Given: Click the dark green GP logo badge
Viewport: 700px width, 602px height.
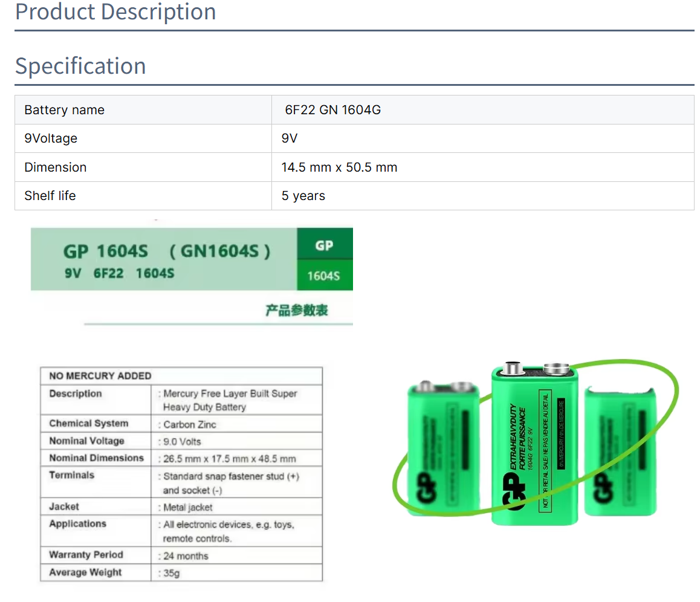Looking at the screenshot, I should (325, 244).
